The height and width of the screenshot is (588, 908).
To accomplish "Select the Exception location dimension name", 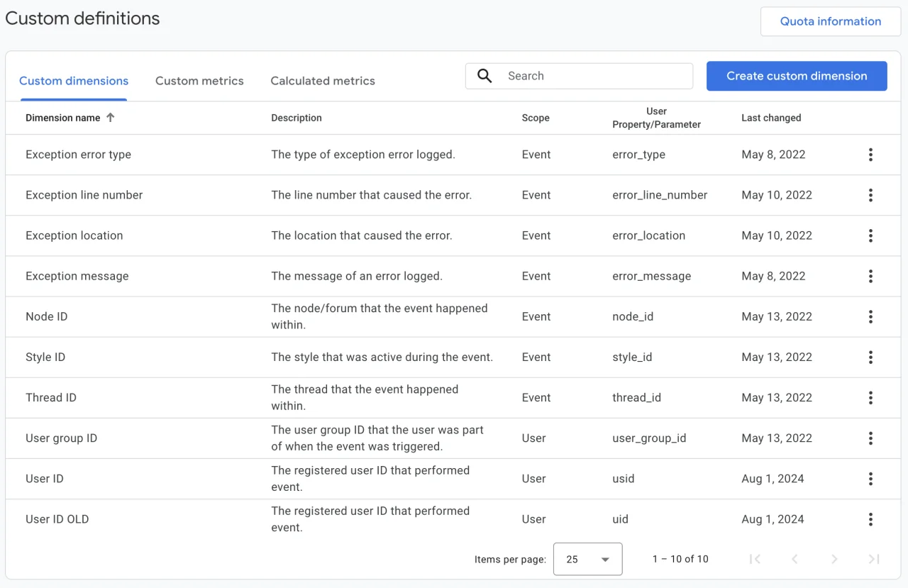I will pyautogui.click(x=74, y=235).
